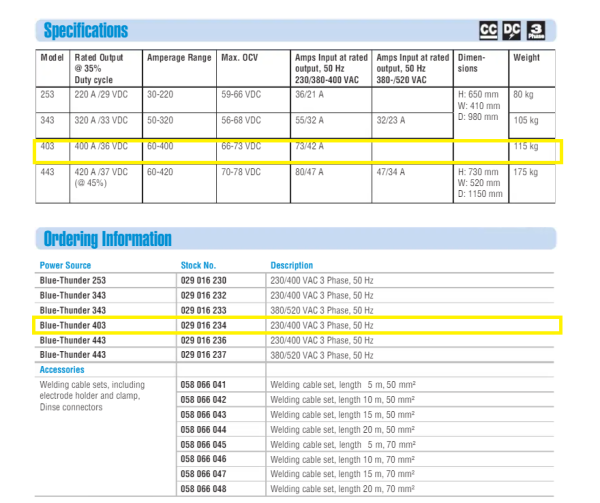Select stock number 058 066 048
600x503 pixels.
pos(203,488)
